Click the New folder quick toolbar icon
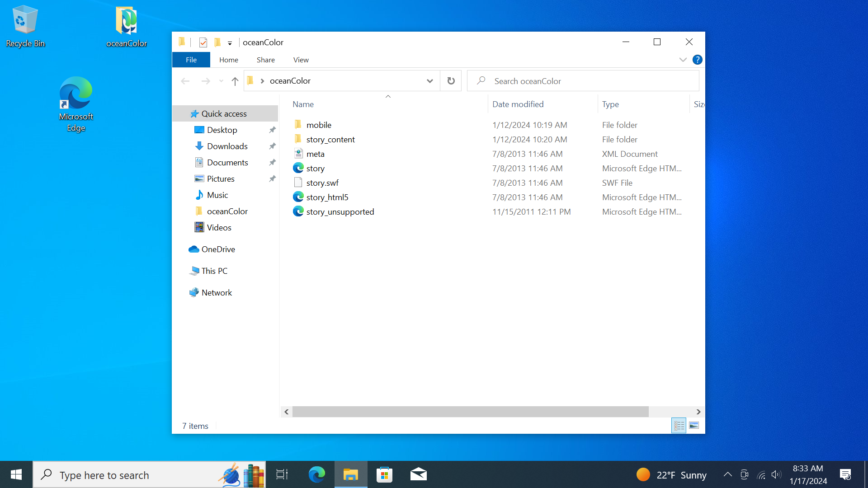This screenshot has height=488, width=868. click(217, 42)
